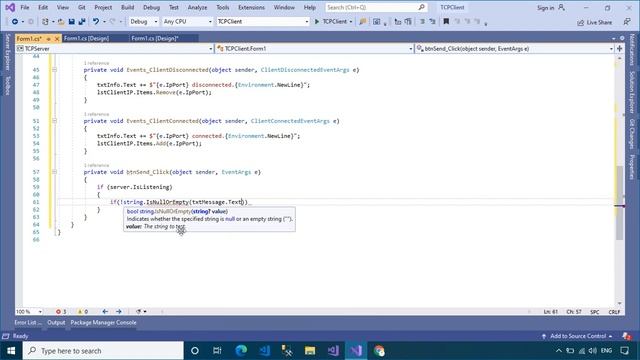Save the current file with Save icon
The image size is (640, 360).
pos(71,22)
